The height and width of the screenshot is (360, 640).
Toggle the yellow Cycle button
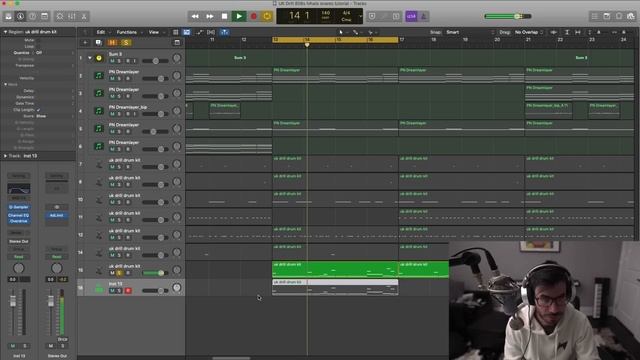(267, 16)
